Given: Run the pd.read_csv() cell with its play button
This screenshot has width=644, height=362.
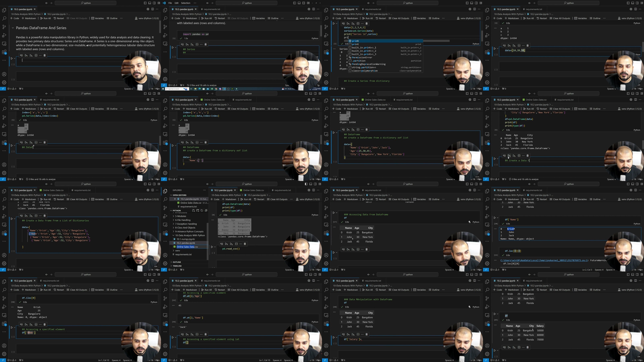Looking at the screenshot, I should click(x=212, y=247).
